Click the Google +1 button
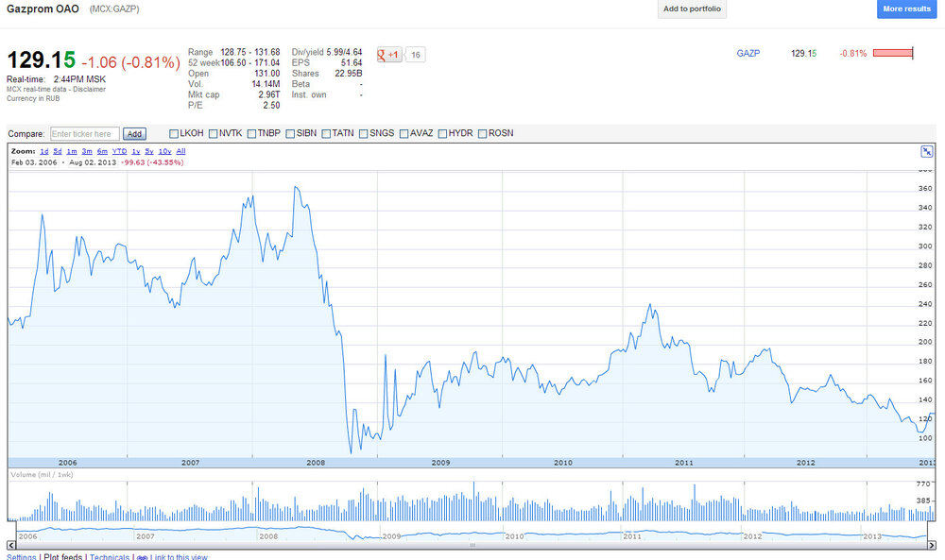Viewport: 945px width, 560px height. pyautogui.click(x=389, y=55)
